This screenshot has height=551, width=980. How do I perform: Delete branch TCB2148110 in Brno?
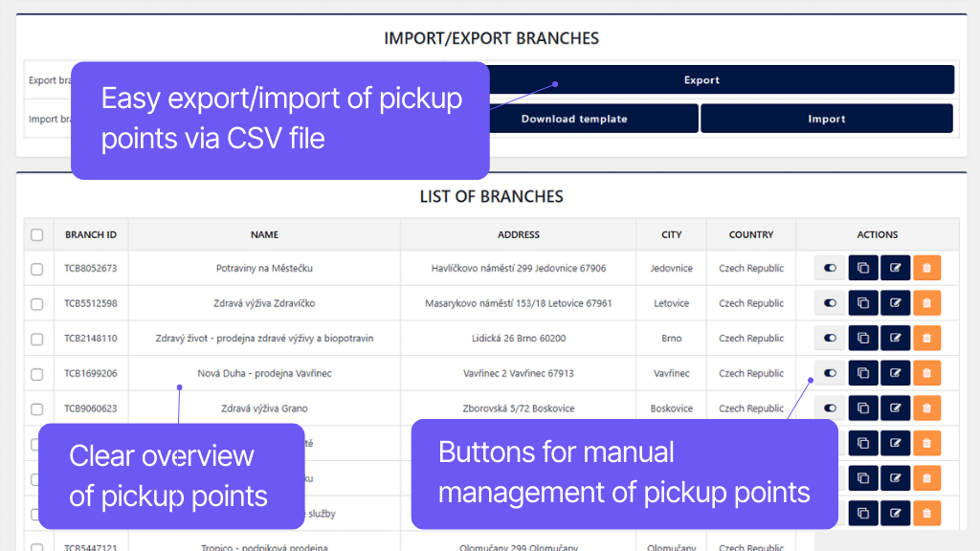[926, 338]
